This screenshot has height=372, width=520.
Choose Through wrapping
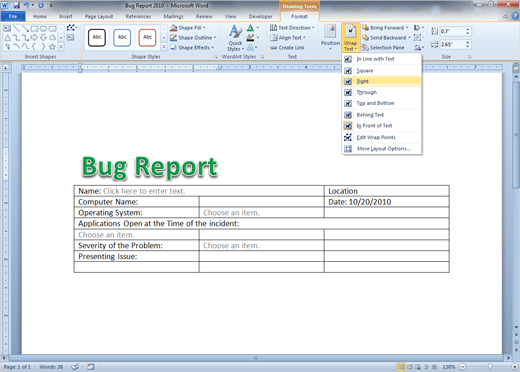click(x=382, y=92)
